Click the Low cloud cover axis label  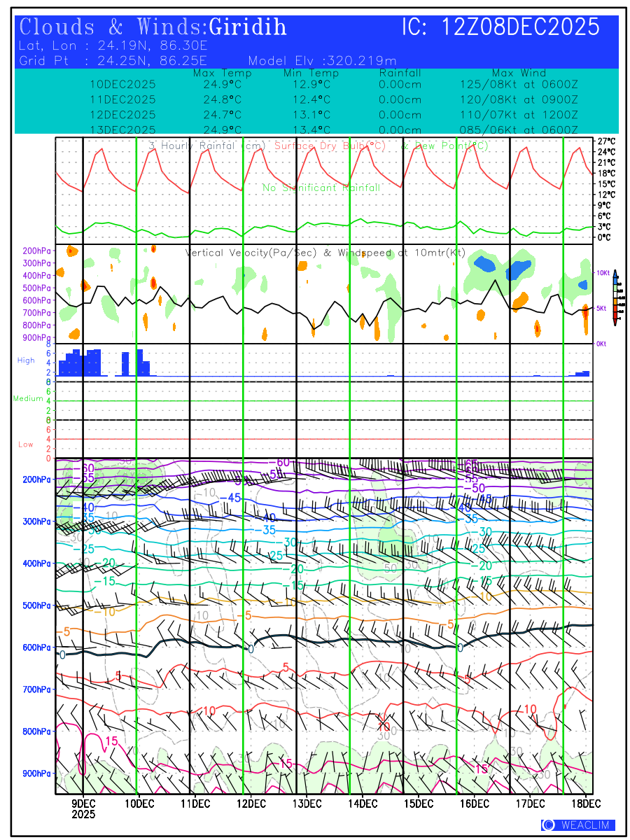click(x=26, y=444)
